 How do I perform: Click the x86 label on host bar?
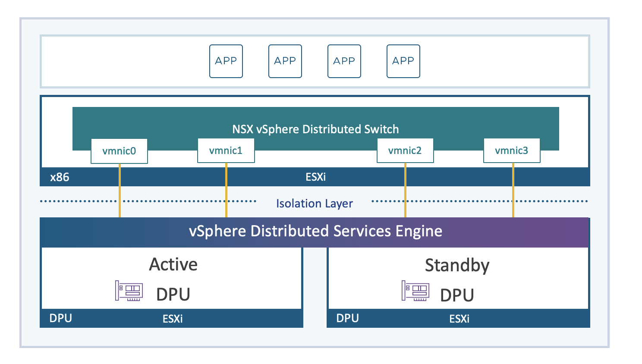(60, 177)
